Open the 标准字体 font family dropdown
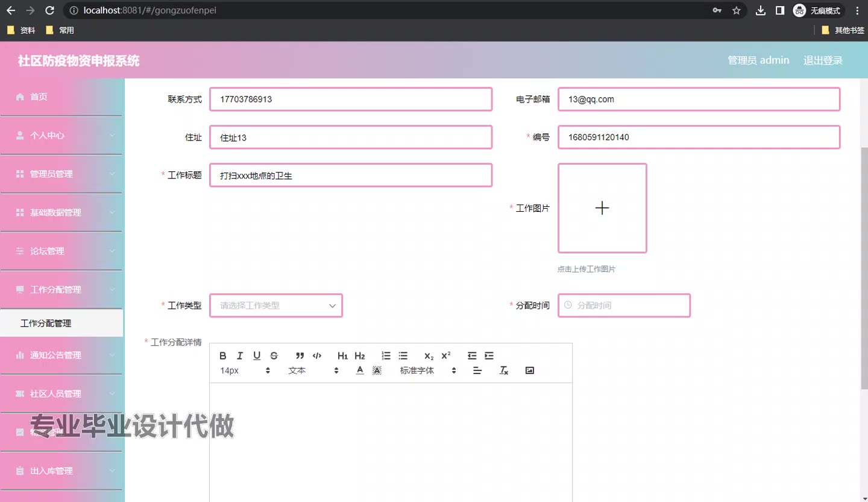Viewport: 868px width, 502px height. pos(428,370)
